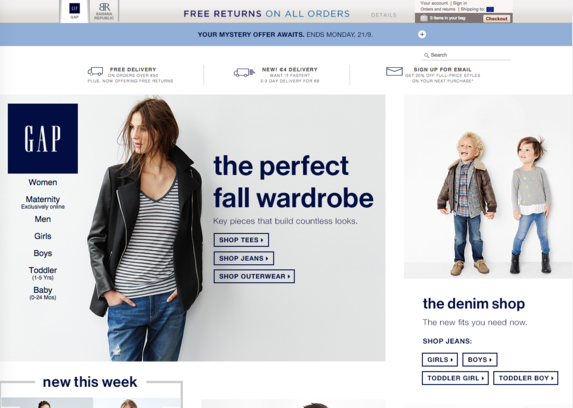Click the Sign in link
Screen dimensions: 573x408
[460, 3]
